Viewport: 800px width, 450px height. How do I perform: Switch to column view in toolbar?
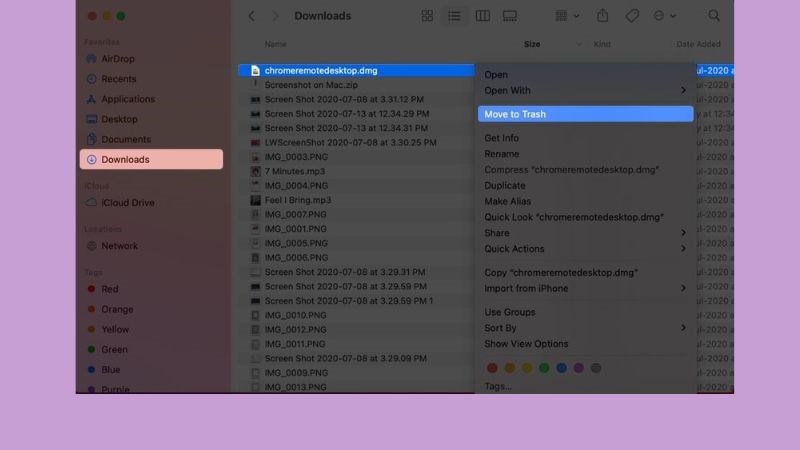coord(482,16)
